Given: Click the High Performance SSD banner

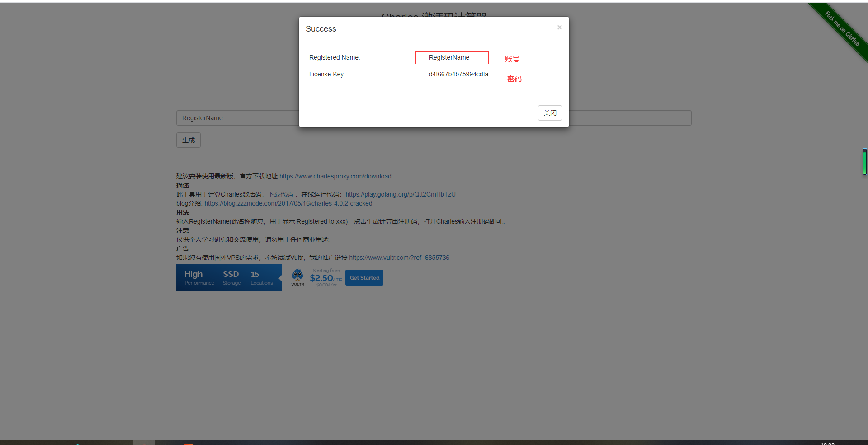Looking at the screenshot, I should 229,278.
